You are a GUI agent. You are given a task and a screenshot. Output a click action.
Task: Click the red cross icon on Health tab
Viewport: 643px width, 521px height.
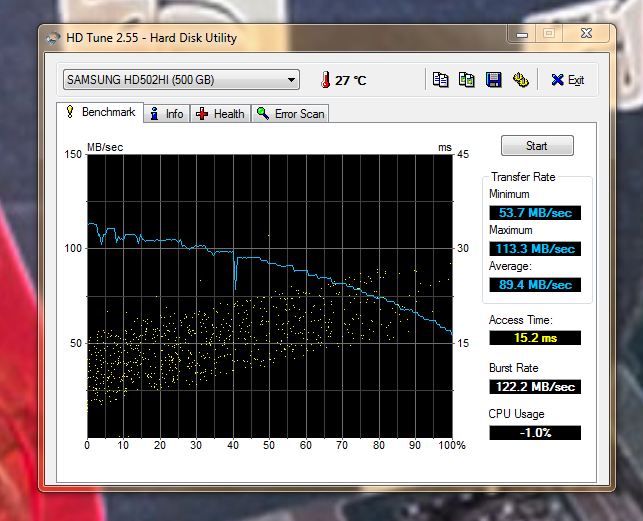201,114
